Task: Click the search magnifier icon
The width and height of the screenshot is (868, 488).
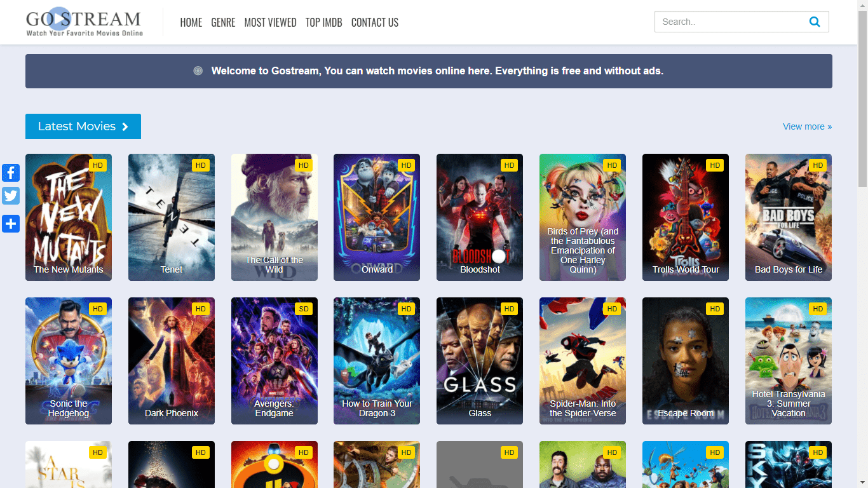Action: 815,22
